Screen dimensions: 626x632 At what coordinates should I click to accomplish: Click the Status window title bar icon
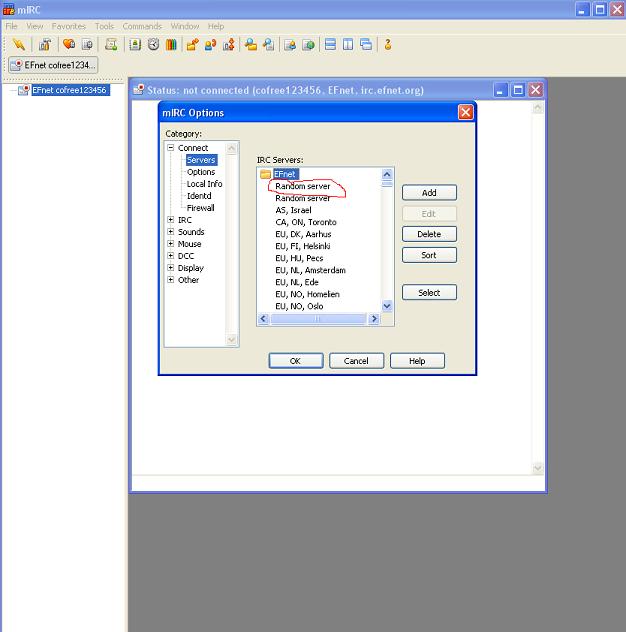tap(139, 89)
